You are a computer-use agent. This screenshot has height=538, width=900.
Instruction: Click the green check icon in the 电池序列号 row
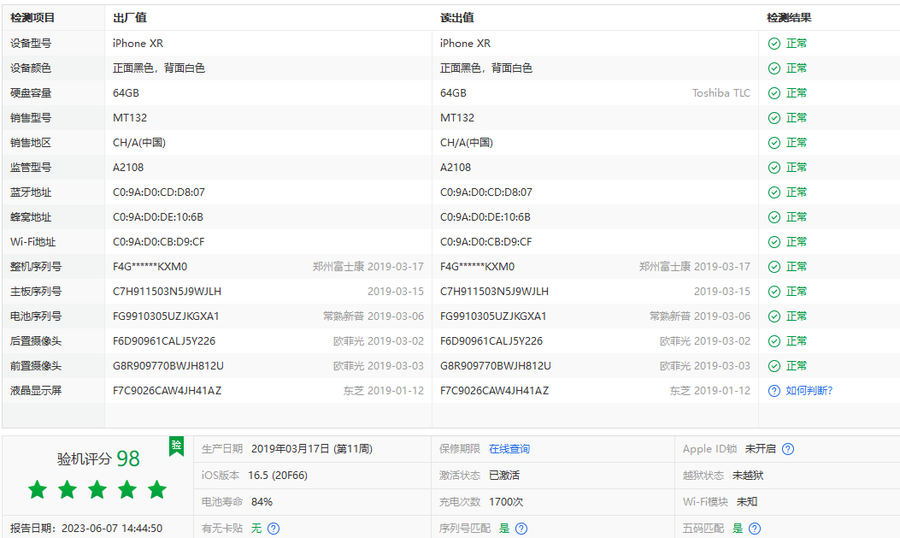tap(774, 316)
